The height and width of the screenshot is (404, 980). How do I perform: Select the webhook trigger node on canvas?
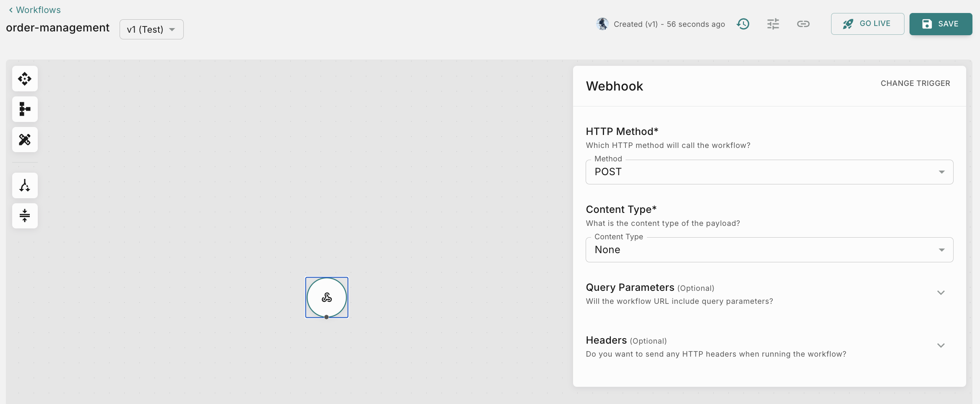[327, 297]
